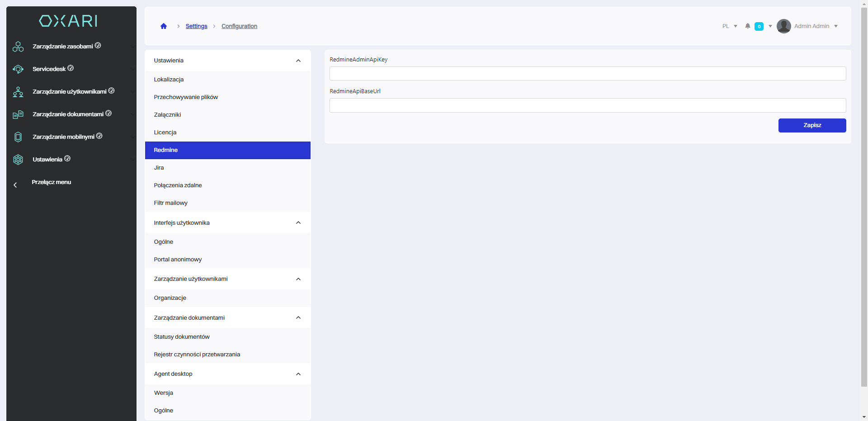
Task: Collapse the sidebar with Przełącz menu arrow
Action: tap(15, 185)
